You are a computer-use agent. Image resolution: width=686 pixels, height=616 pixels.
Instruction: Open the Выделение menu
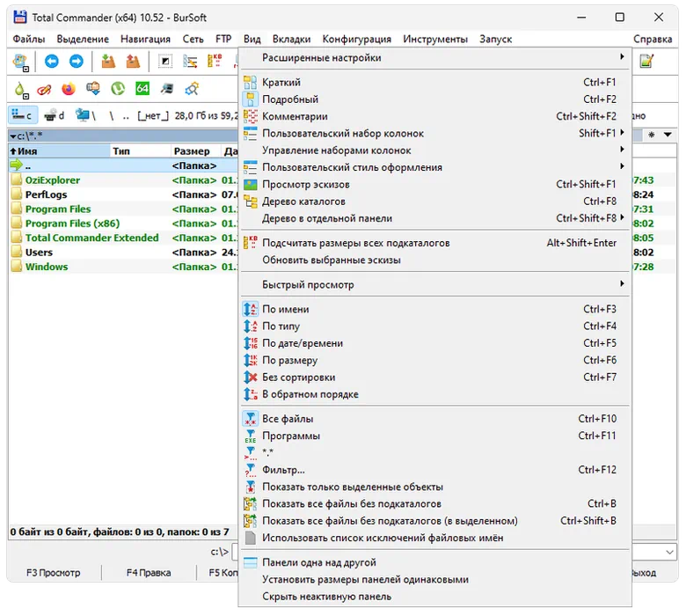click(x=83, y=39)
